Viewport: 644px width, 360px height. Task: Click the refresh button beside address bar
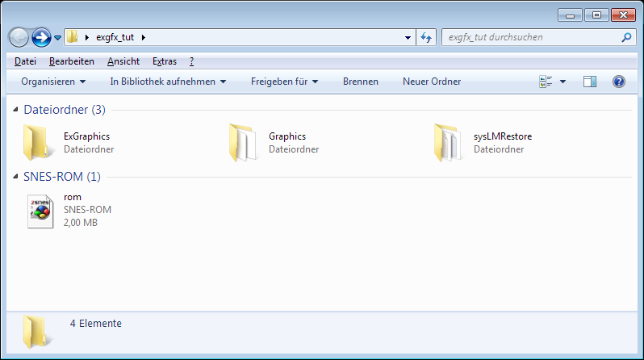click(x=428, y=37)
